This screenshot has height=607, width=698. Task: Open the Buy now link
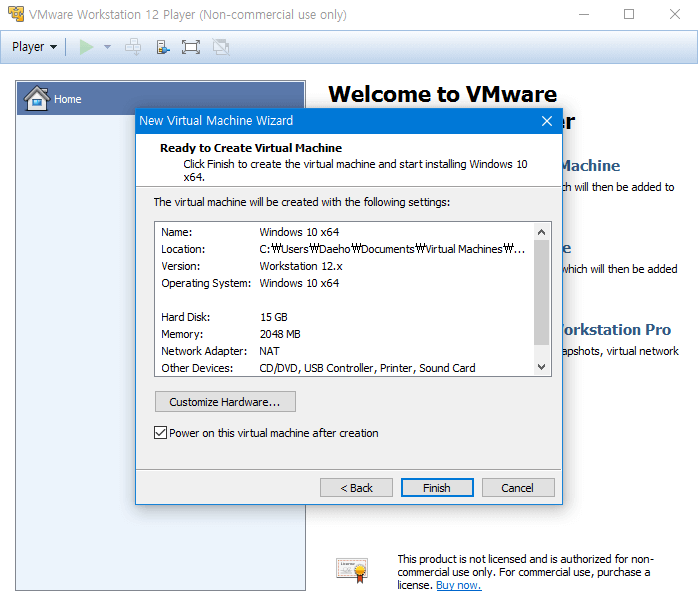tap(458, 585)
